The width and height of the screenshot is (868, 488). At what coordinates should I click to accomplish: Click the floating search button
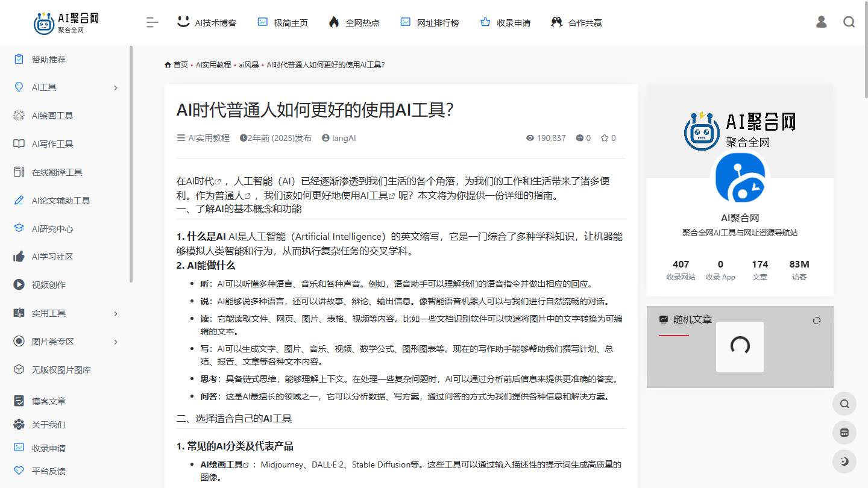844,404
